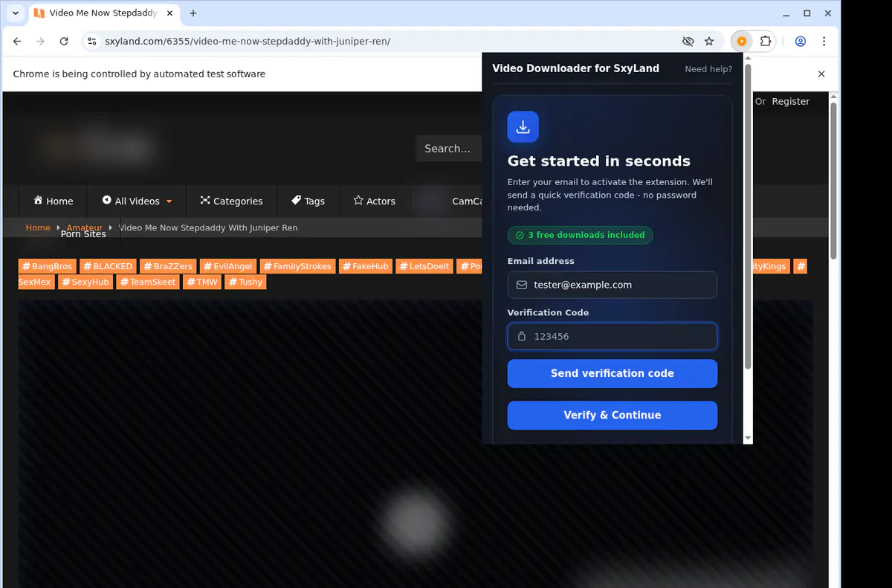Click the lock icon in verification field
Screen dimensions: 892x588
(x=522, y=336)
